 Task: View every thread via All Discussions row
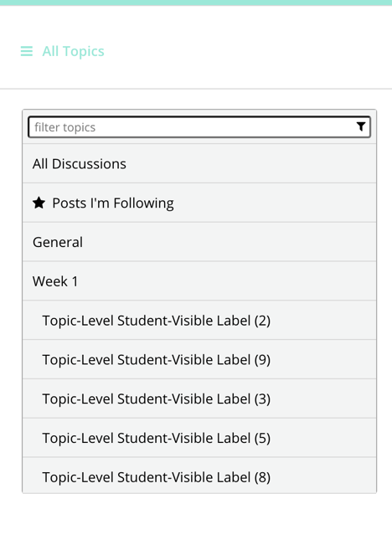(199, 163)
